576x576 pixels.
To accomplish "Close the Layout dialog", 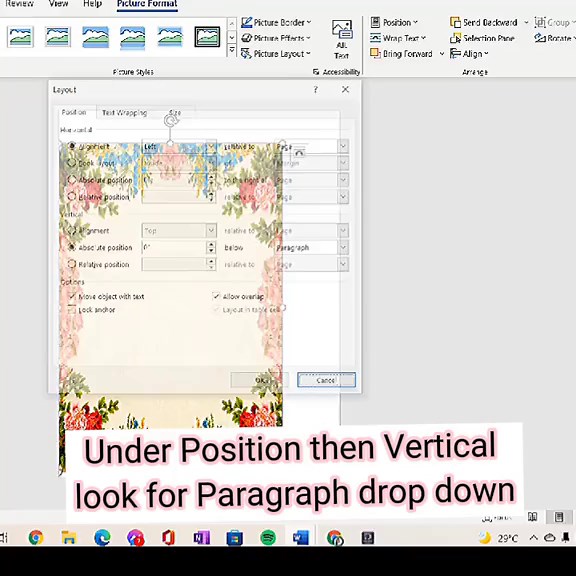I will [x=345, y=89].
